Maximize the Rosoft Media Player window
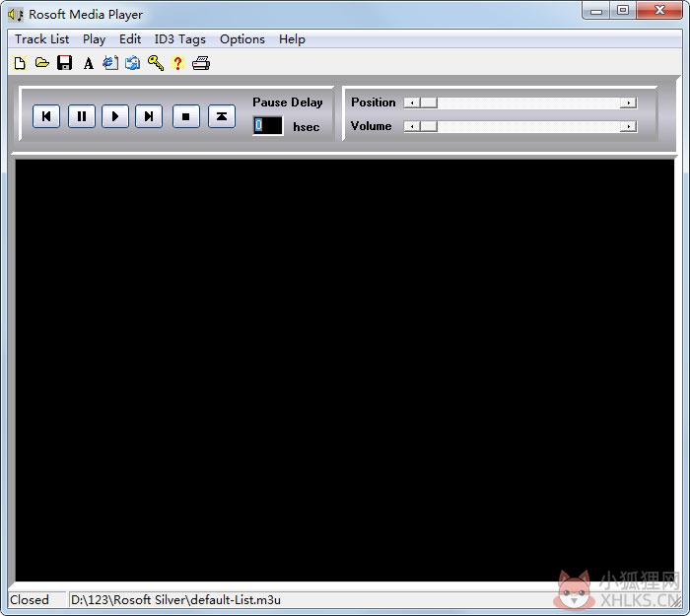This screenshot has height=616, width=690. (x=623, y=11)
